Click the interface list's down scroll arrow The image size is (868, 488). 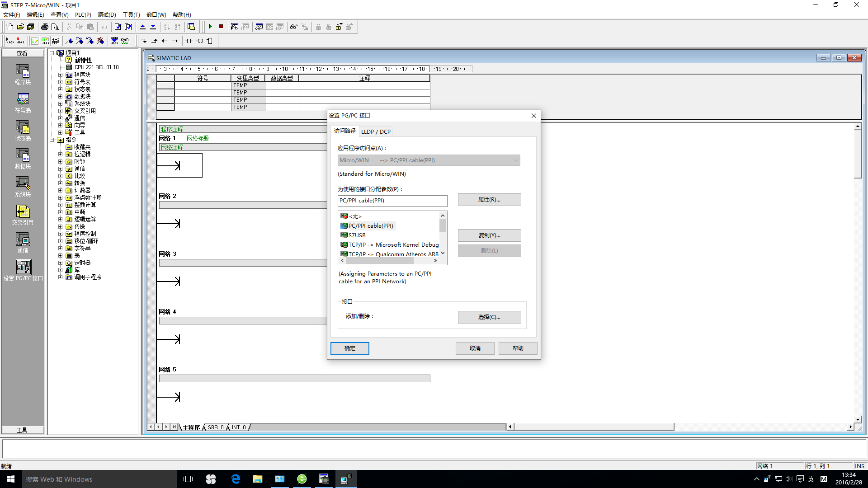pos(443,253)
